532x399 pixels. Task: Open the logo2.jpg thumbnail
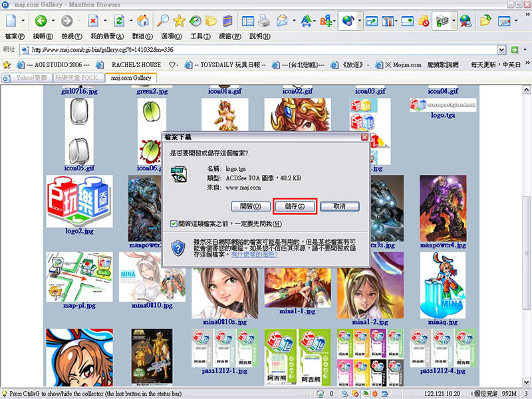pos(79,203)
